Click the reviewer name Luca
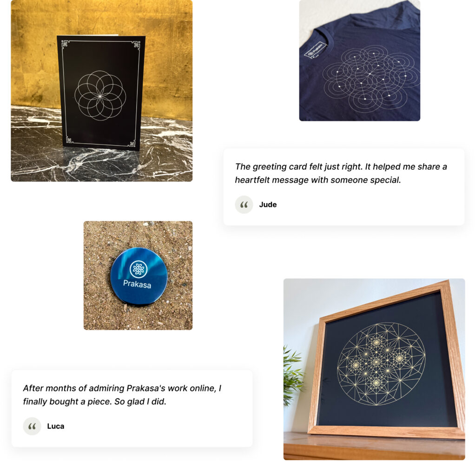The width and height of the screenshot is (476, 462). 56,426
